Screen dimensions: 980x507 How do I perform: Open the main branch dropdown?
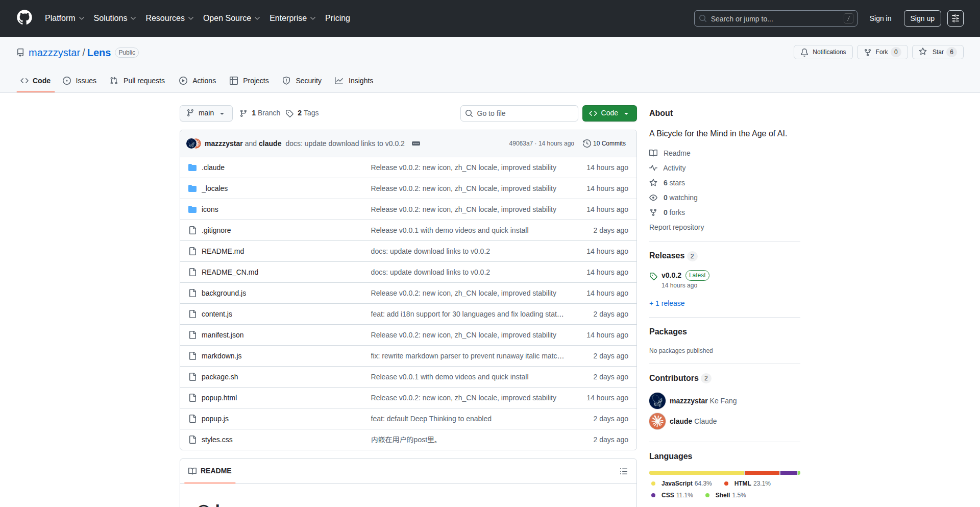(206, 113)
